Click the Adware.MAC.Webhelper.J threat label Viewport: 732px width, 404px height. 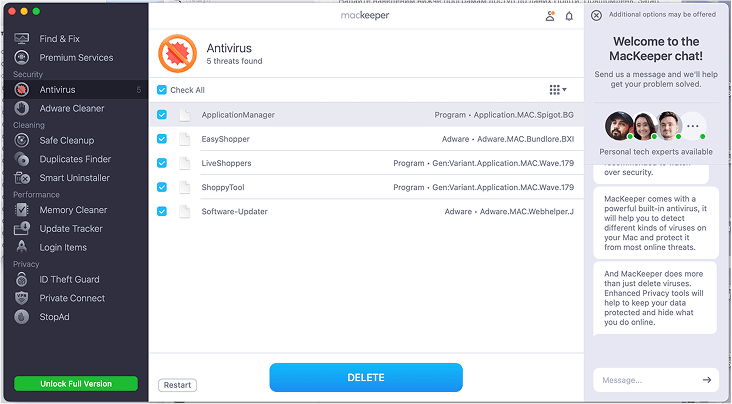tap(527, 212)
